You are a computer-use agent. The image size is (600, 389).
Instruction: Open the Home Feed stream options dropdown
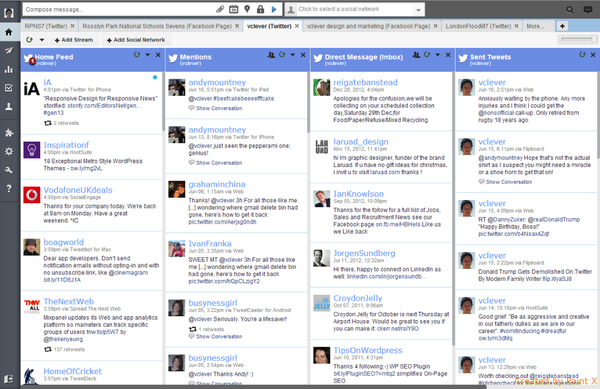[148, 55]
